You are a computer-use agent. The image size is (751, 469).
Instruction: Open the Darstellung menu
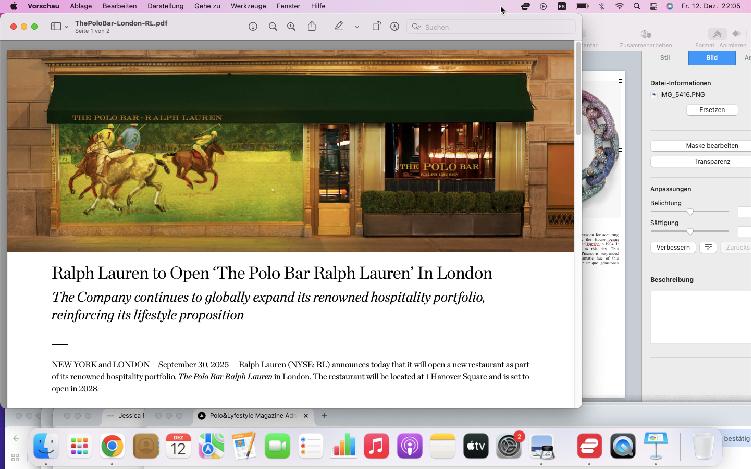coord(165,6)
